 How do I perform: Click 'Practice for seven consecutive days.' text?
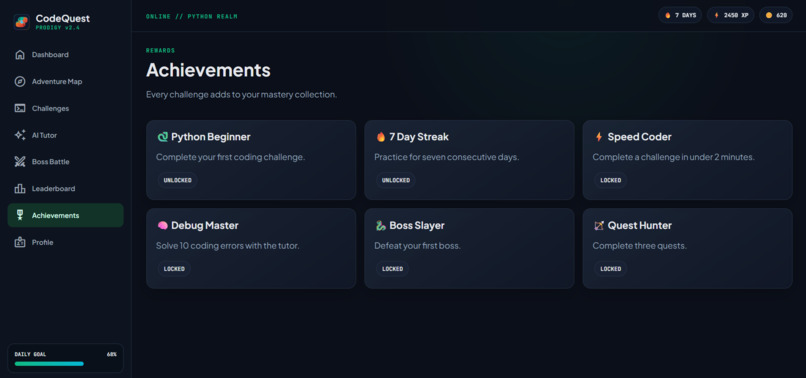[x=447, y=157]
